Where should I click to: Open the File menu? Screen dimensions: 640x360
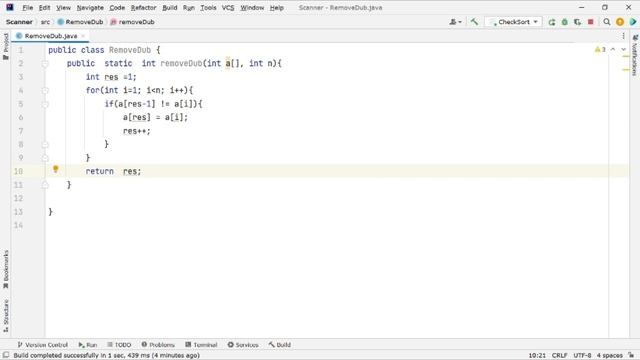pos(27,8)
